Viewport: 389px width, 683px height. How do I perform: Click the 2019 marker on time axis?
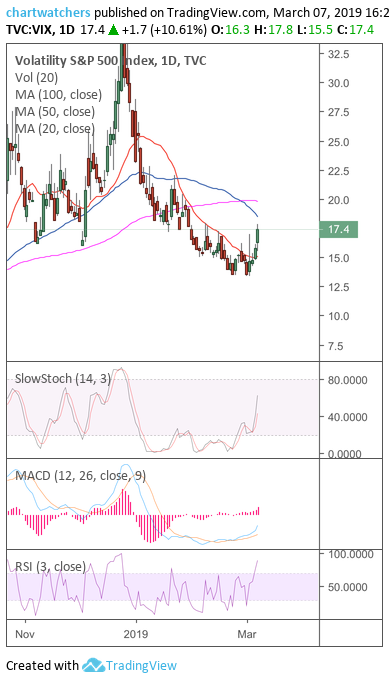coord(136,633)
